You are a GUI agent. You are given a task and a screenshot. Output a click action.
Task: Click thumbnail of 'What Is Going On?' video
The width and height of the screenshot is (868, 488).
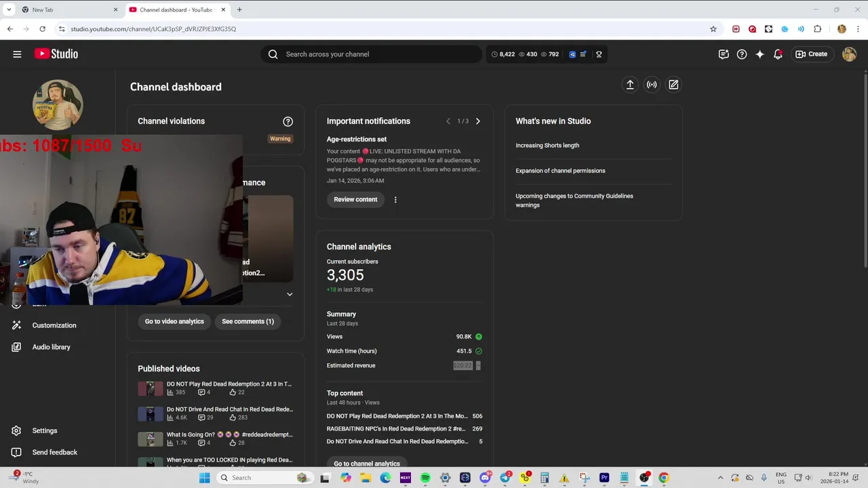click(x=151, y=439)
